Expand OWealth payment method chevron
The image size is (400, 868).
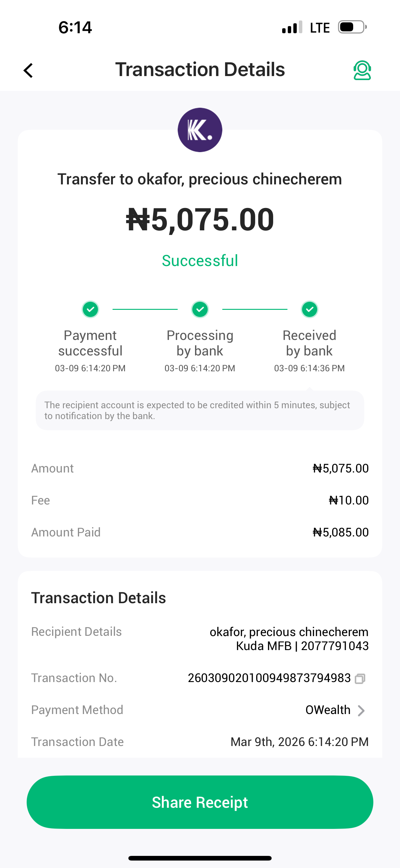click(361, 710)
